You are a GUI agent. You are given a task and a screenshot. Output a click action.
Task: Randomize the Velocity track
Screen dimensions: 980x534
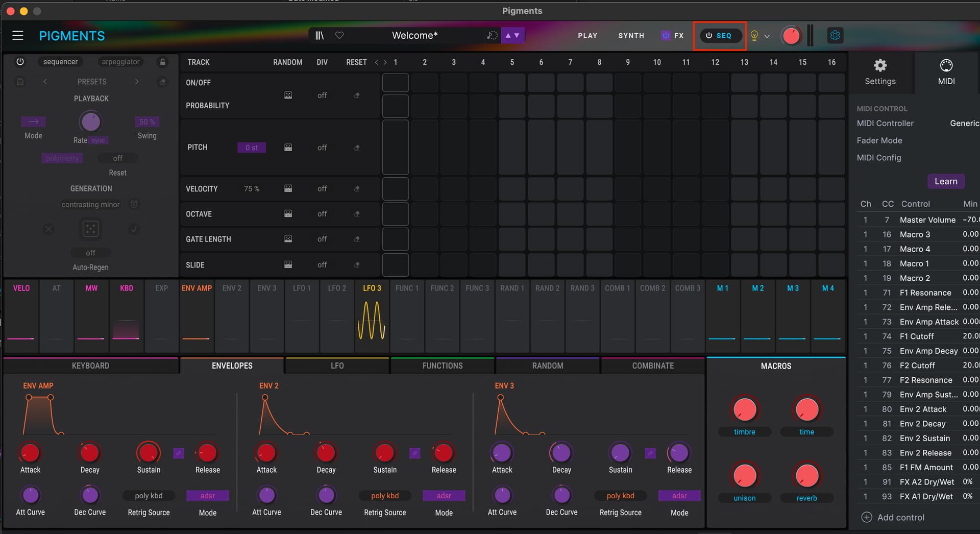tap(288, 189)
